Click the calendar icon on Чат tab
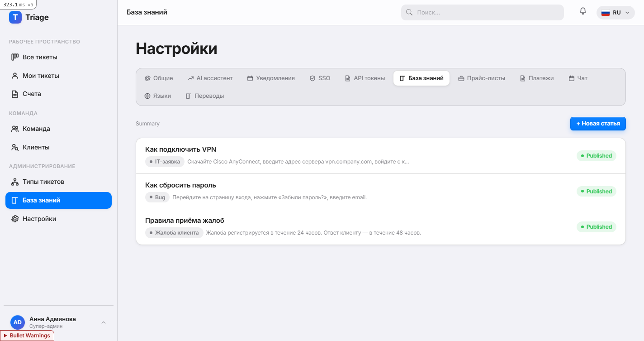The height and width of the screenshot is (341, 644). pos(572,78)
